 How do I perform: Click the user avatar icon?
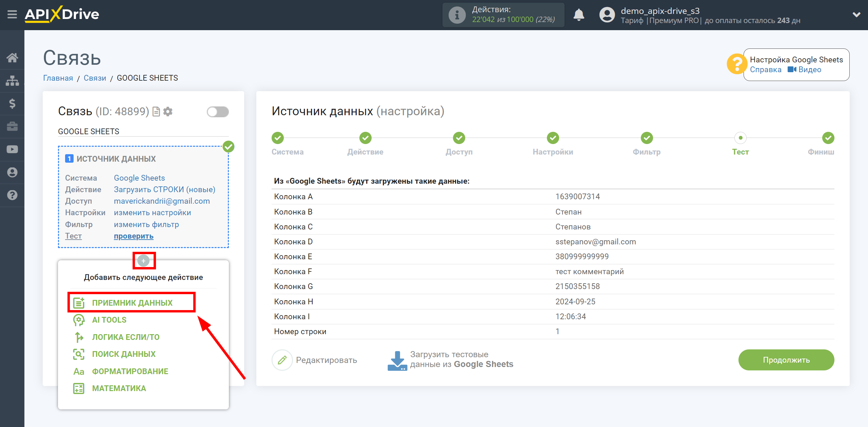pyautogui.click(x=607, y=15)
